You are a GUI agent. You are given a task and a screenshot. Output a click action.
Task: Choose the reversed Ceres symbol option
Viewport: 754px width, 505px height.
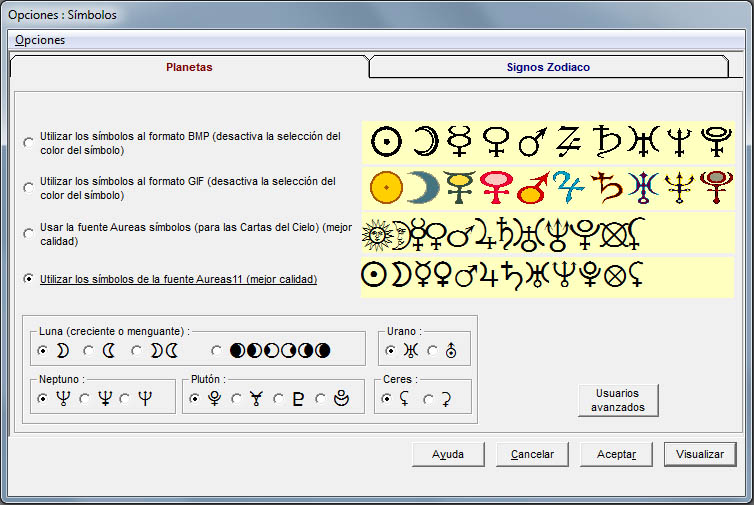(x=428, y=399)
